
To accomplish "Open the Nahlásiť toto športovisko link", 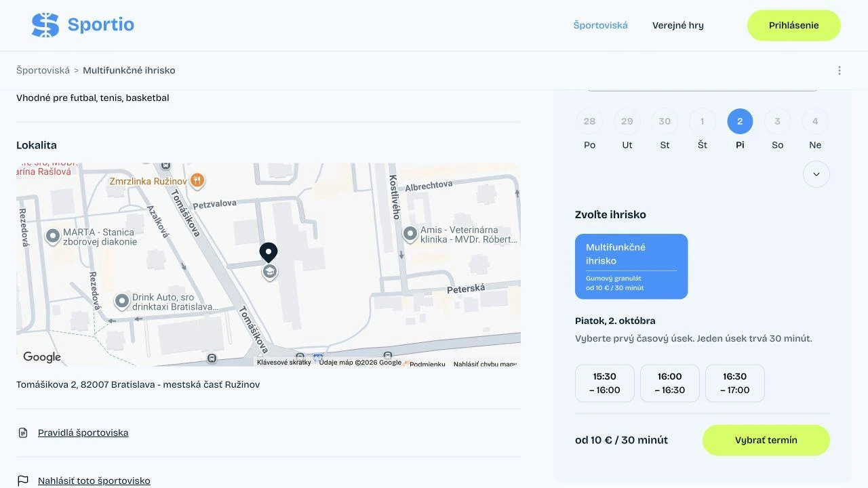I will [x=94, y=481].
